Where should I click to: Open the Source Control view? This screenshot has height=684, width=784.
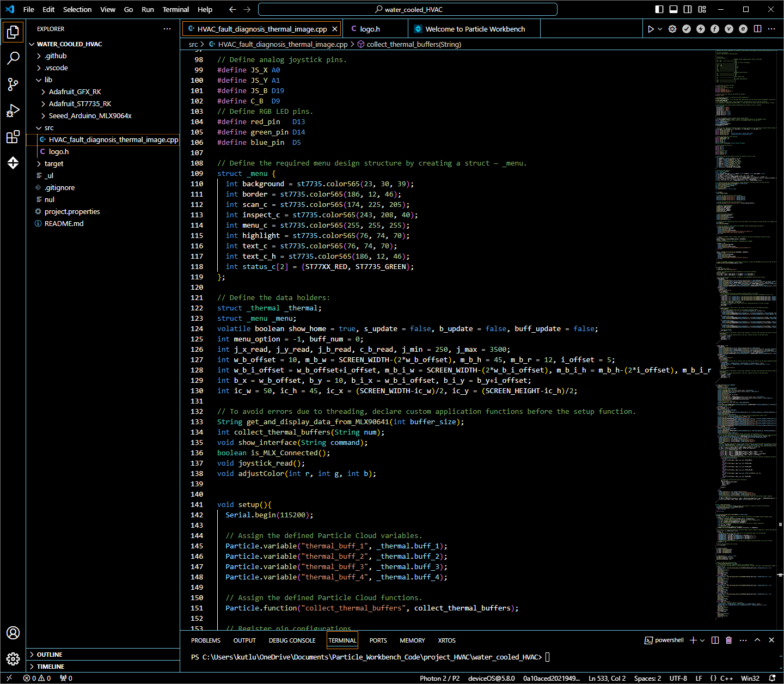pyautogui.click(x=13, y=84)
